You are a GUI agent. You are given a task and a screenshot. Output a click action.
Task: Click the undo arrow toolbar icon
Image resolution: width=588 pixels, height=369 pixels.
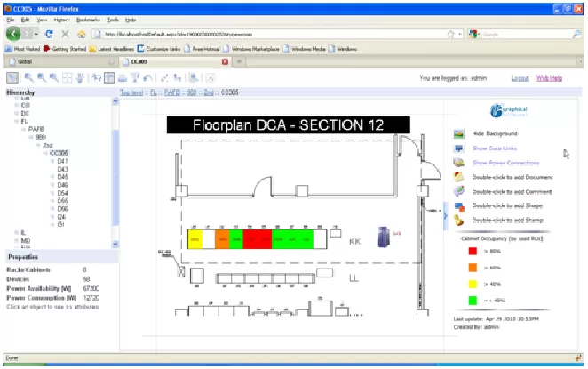(147, 78)
